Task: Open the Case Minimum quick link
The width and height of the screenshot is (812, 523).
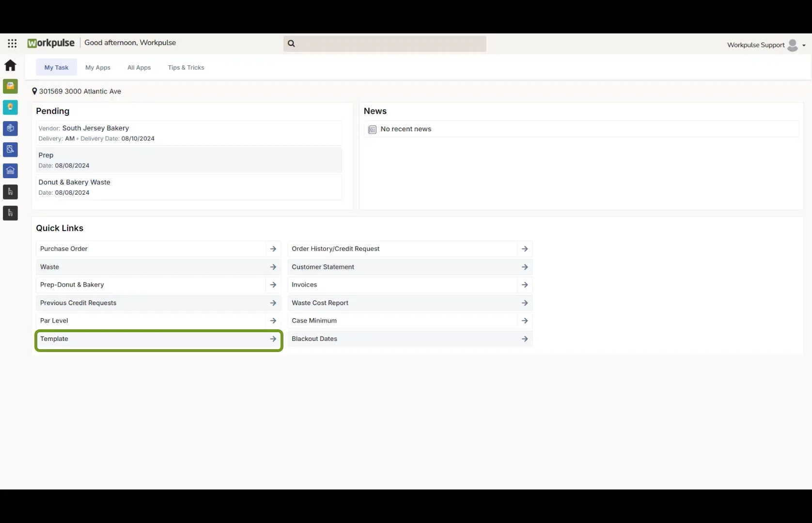Action: click(x=410, y=321)
